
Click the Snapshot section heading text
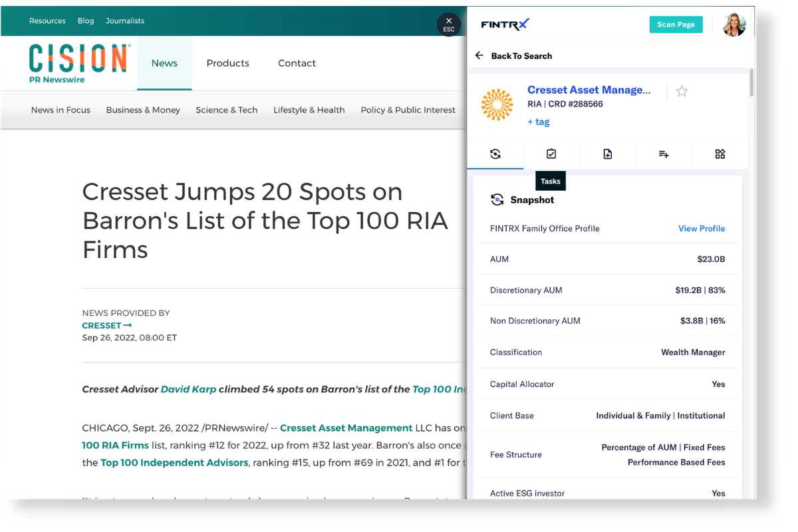point(532,199)
